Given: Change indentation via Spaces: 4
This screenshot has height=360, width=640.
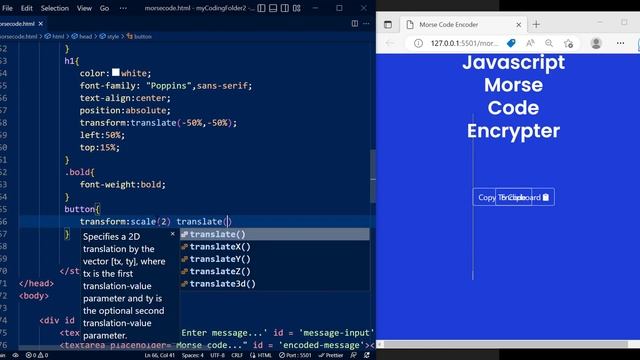Looking at the screenshot, I should (193, 355).
